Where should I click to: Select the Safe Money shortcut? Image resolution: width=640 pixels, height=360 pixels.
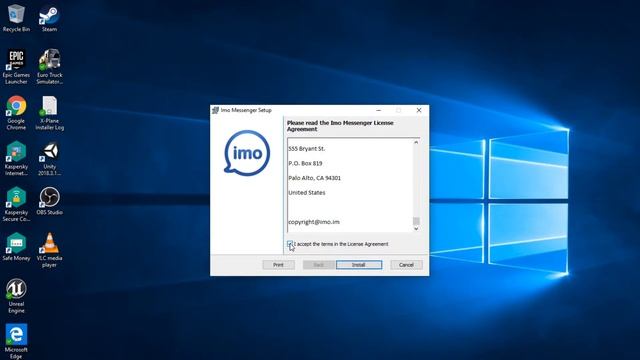click(16, 247)
